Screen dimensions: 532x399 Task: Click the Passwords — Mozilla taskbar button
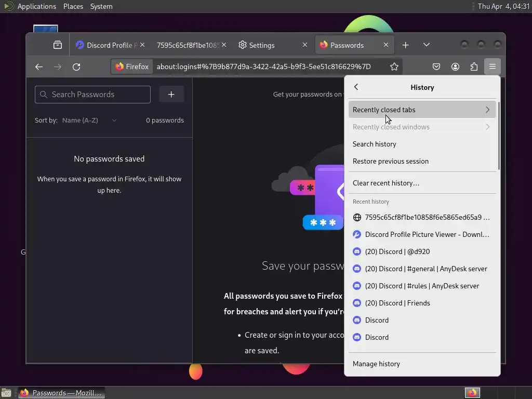[x=61, y=393]
